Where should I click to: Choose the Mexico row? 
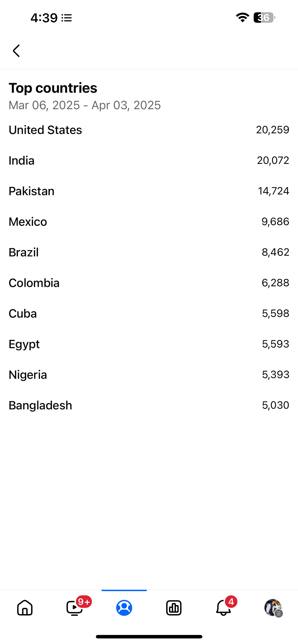149,222
